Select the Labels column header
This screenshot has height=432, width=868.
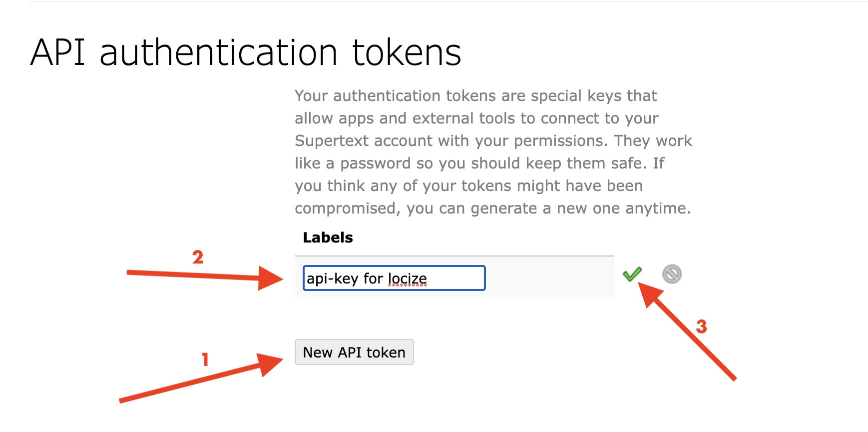[x=328, y=237]
